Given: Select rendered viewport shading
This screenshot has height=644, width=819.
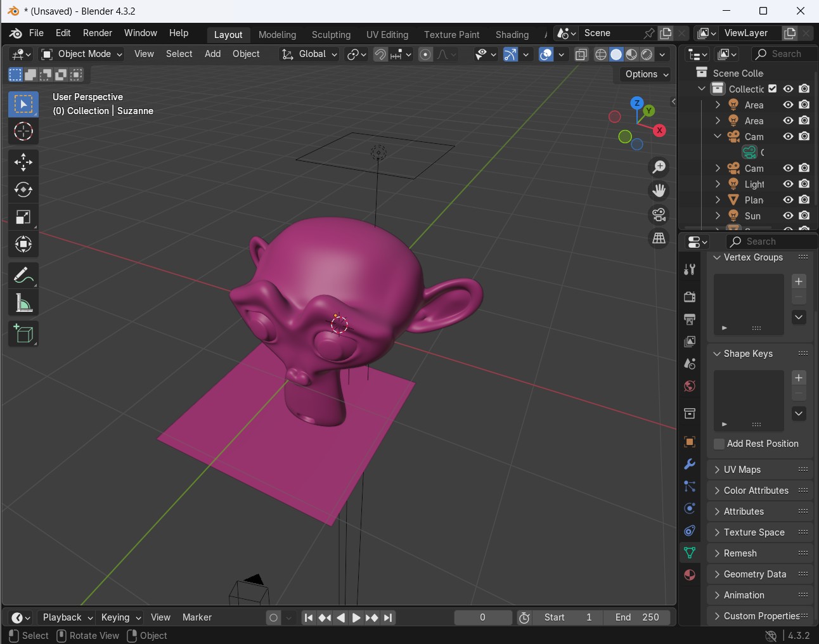Looking at the screenshot, I should pos(647,55).
